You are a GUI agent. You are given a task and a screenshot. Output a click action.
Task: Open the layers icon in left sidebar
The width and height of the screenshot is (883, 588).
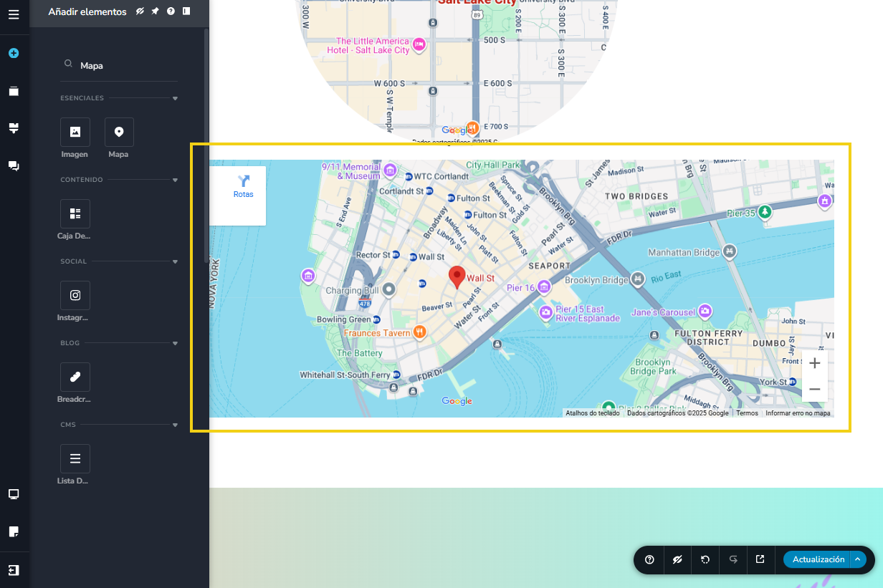pyautogui.click(x=14, y=91)
